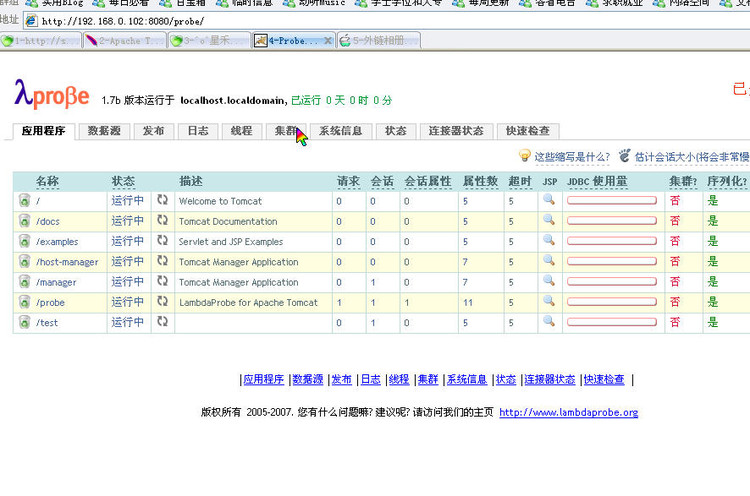Sort by the 请求 column header
The image size is (750, 496).
click(x=348, y=181)
